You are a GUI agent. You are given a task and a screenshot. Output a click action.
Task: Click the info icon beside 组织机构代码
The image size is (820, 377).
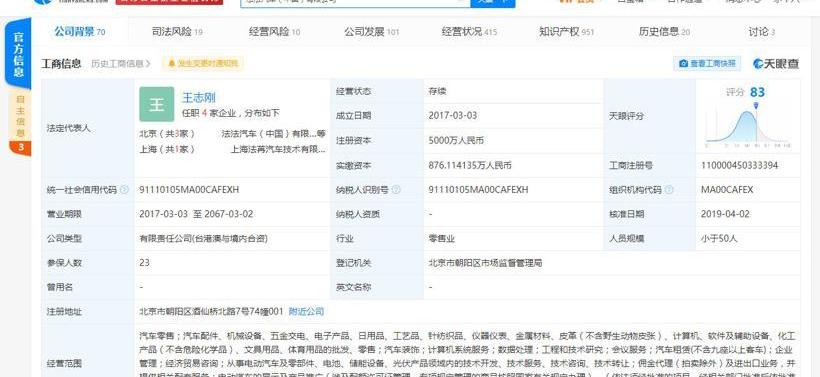point(669,190)
